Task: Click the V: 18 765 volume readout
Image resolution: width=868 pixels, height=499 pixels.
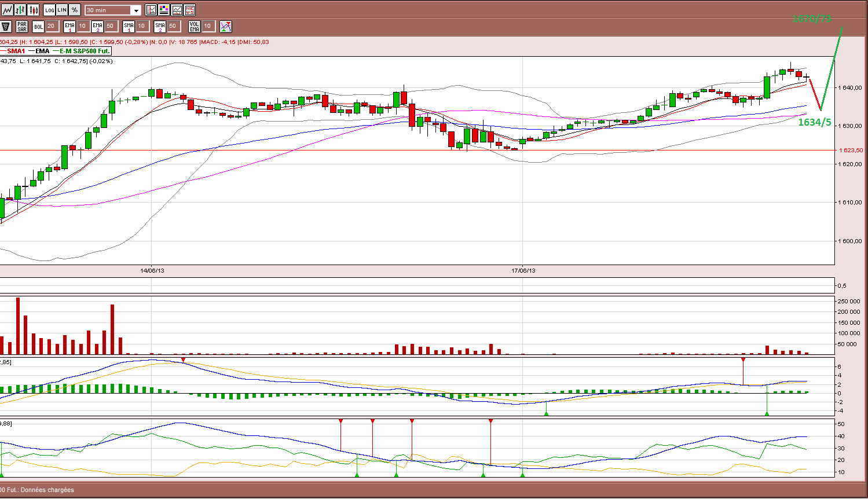Action: point(184,42)
